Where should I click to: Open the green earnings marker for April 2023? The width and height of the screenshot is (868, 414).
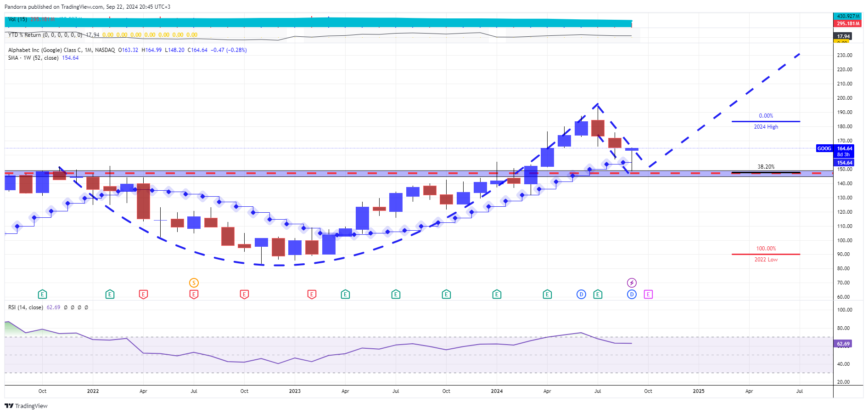click(345, 294)
